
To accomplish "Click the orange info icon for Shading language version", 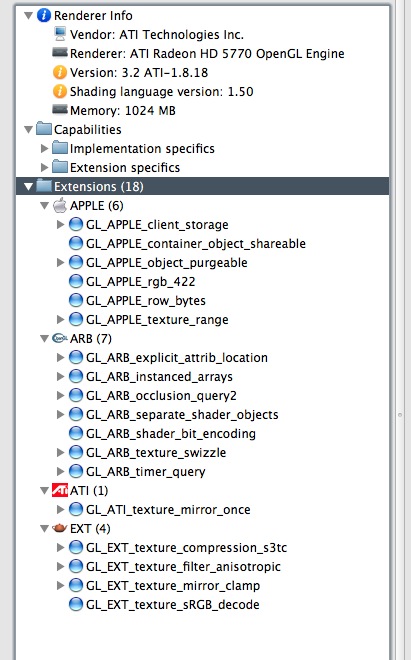I will coord(60,91).
